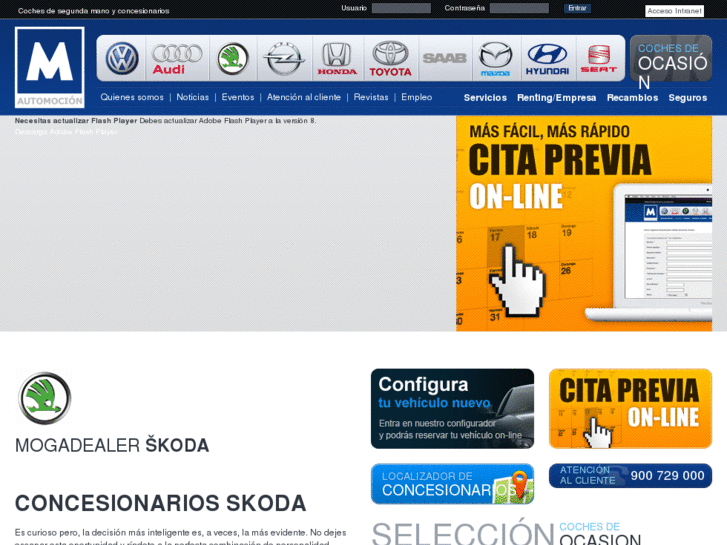
Task: Open Eventos menu item
Action: coord(238,97)
